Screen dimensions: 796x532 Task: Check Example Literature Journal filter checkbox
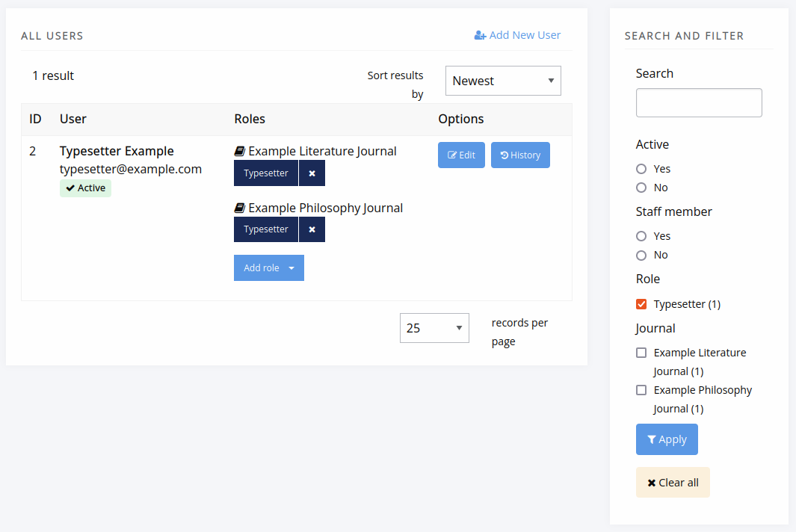click(641, 353)
